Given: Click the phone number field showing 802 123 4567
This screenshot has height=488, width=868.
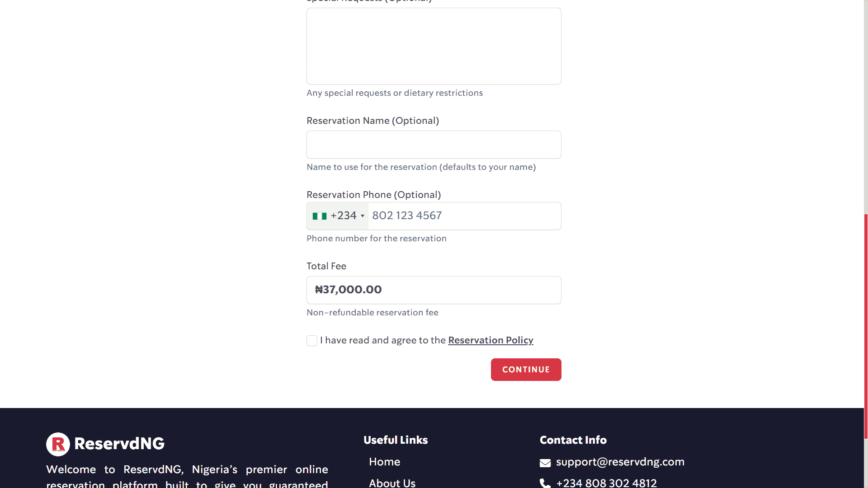Looking at the screenshot, I should click(x=464, y=216).
